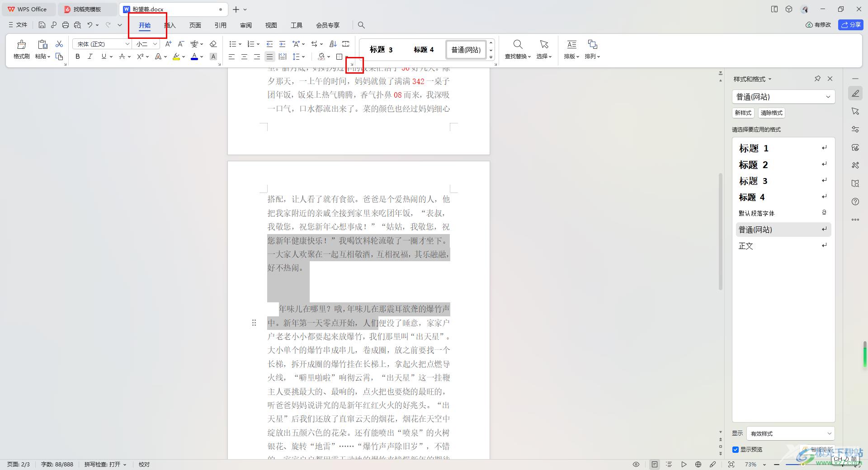The image size is (868, 470).
Task: Open the Insert ribbon tab
Action: (x=170, y=25)
